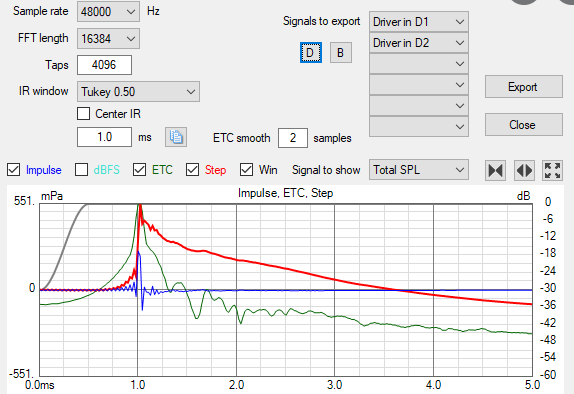Viewport: 574px width, 394px height.
Task: Click the Export button
Action: click(x=524, y=87)
